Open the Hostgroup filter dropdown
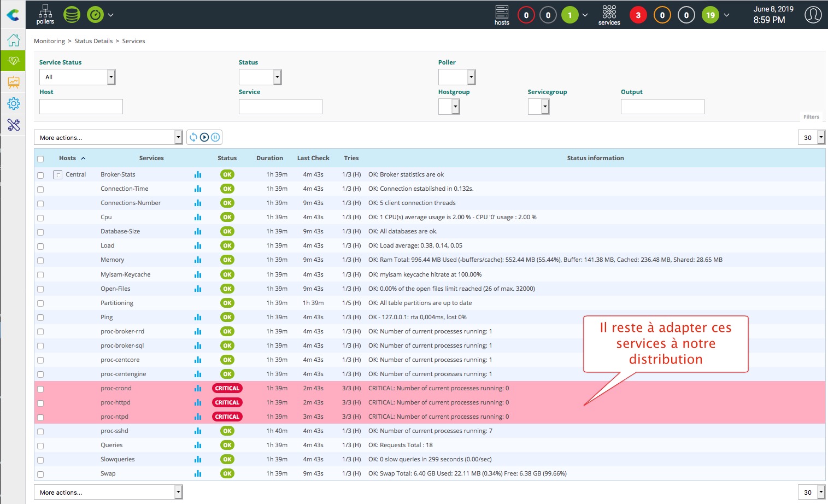Viewport: 828px width, 504px height. pyautogui.click(x=449, y=107)
